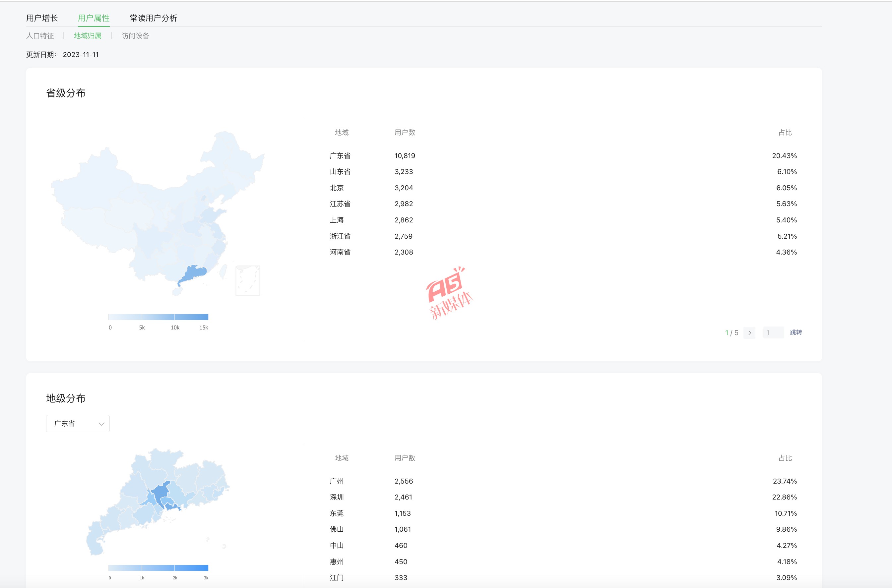The image size is (892, 588).
Task: Select the 广东省 row in province table
Action: (563, 156)
